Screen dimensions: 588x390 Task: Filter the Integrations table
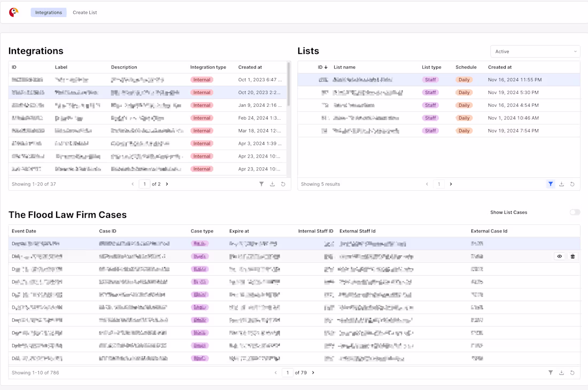click(261, 184)
